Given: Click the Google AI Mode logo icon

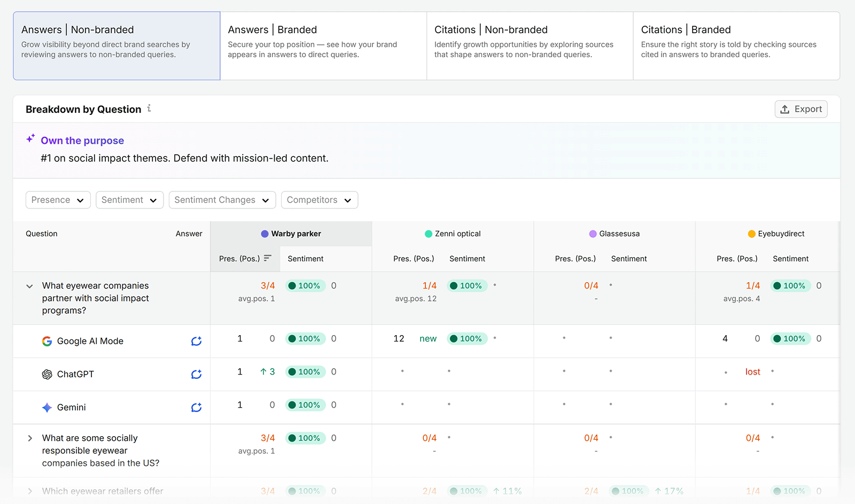Looking at the screenshot, I should [47, 341].
